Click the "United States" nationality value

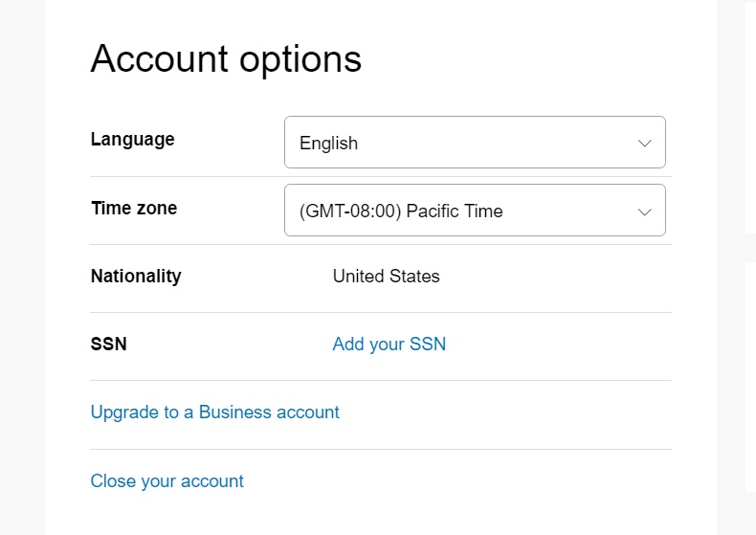tap(386, 277)
